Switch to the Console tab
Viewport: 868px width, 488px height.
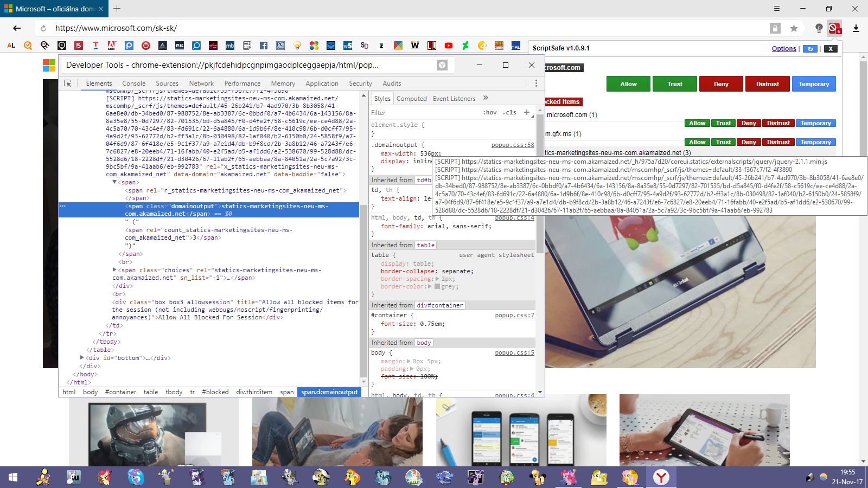[x=134, y=84]
